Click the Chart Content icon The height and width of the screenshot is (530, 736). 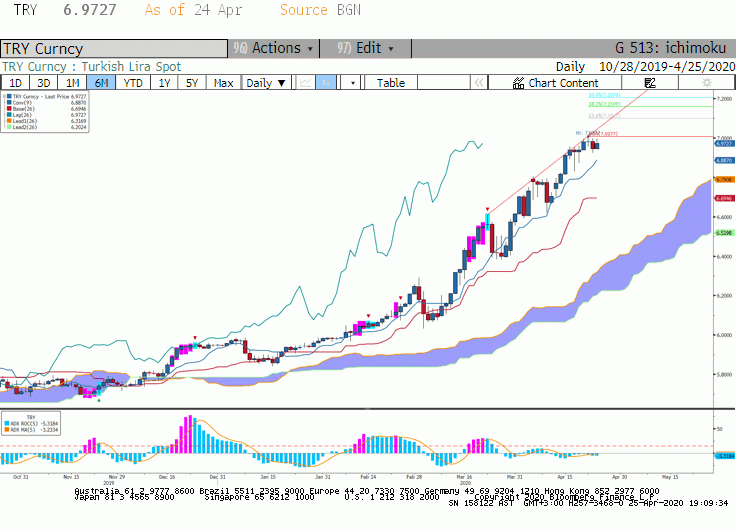coord(518,83)
